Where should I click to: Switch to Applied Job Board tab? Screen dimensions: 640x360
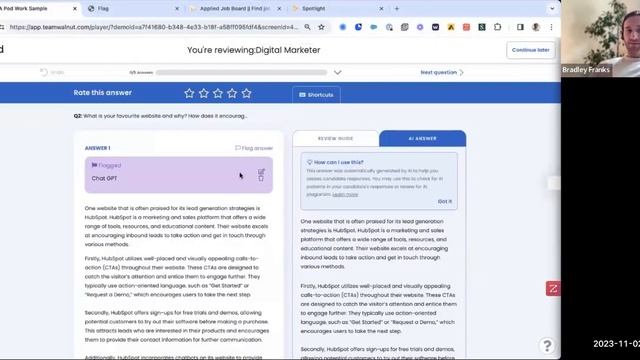point(235,8)
